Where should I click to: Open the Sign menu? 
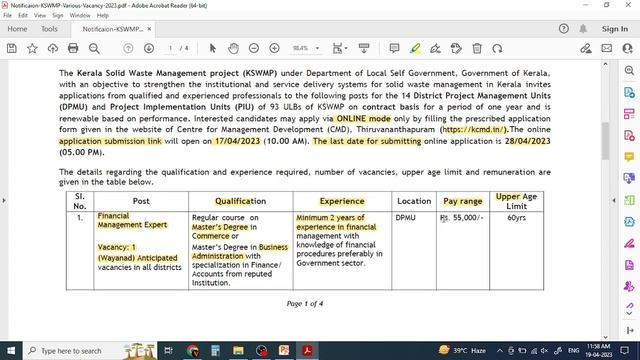(58, 16)
